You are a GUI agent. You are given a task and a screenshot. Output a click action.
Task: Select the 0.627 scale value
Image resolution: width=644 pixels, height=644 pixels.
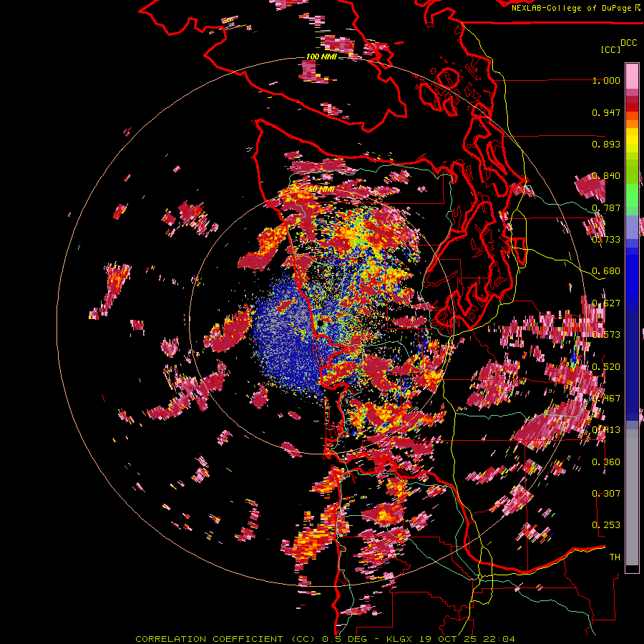coord(606,303)
